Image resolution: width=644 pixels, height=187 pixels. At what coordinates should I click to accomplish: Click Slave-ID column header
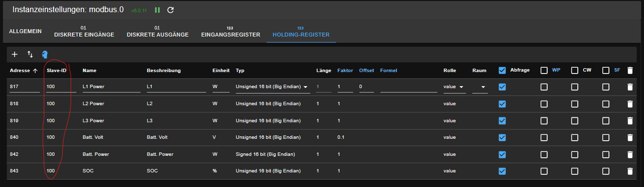(x=56, y=71)
